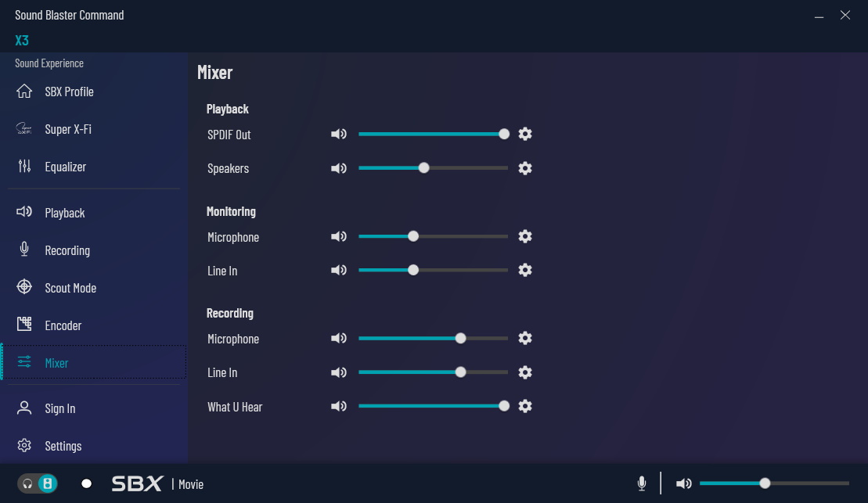Open Monitoring Microphone gear settings

[x=524, y=237]
